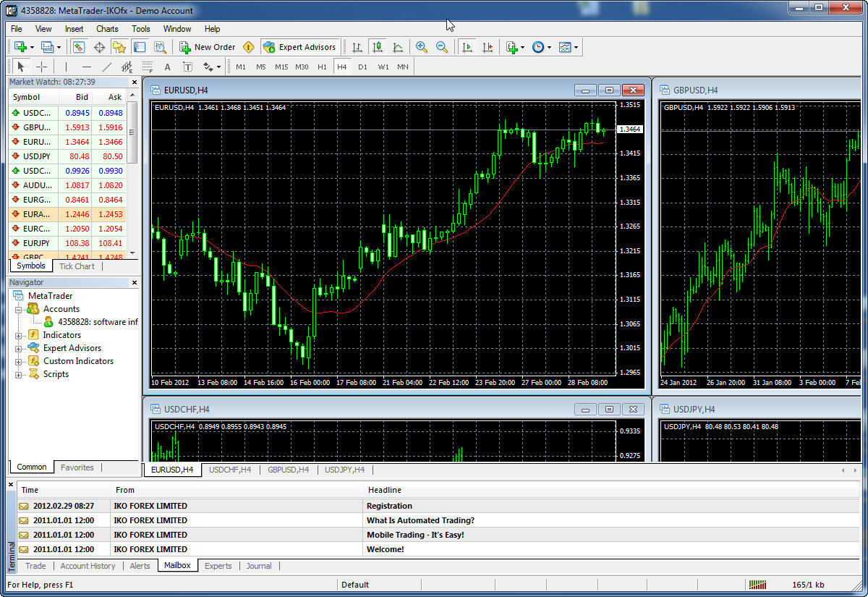This screenshot has height=597, width=868.
Task: Switch the chart to candlestick display
Action: coord(377,47)
